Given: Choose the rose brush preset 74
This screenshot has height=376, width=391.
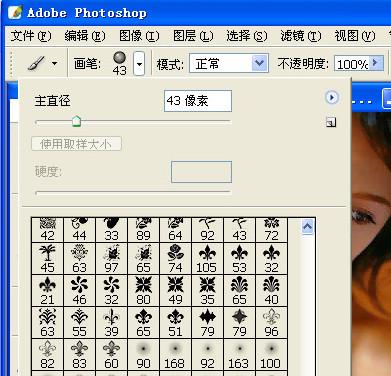Looking at the screenshot, I should pyautogui.click(x=175, y=259).
